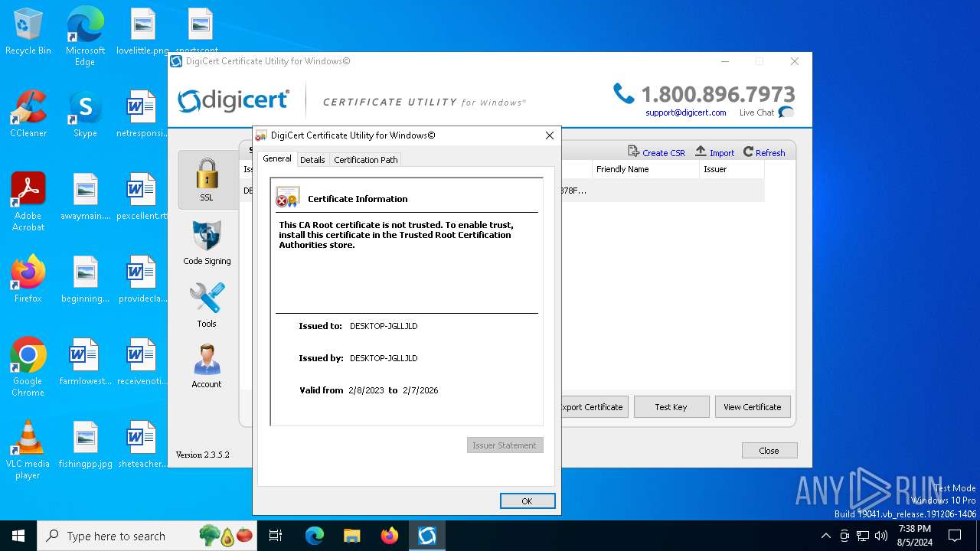Open VLC media player desktop shortcut
Screen dimensions: 980x551
[x=28, y=450]
